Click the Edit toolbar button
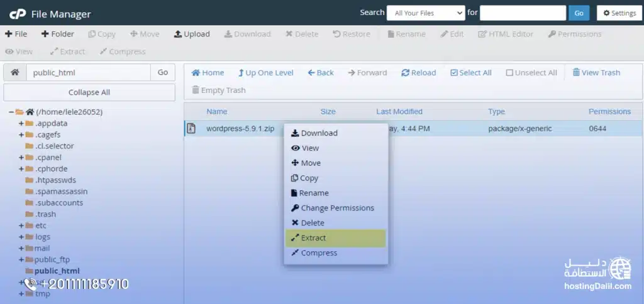The height and width of the screenshot is (304, 644). [x=452, y=34]
